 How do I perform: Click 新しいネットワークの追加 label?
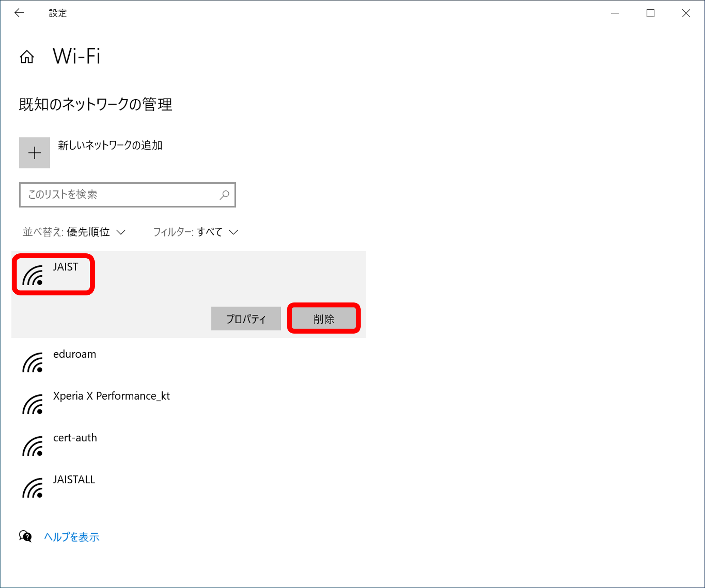point(110,145)
